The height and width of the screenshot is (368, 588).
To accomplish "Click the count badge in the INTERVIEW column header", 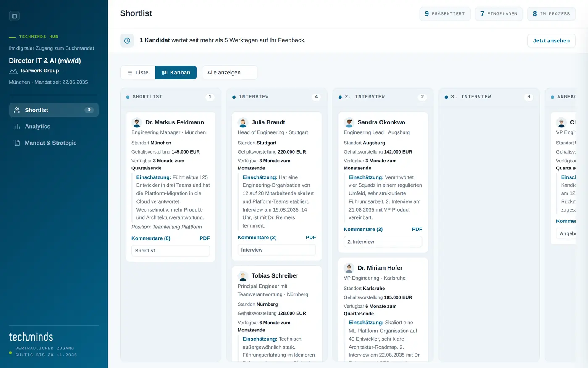I will (x=316, y=97).
